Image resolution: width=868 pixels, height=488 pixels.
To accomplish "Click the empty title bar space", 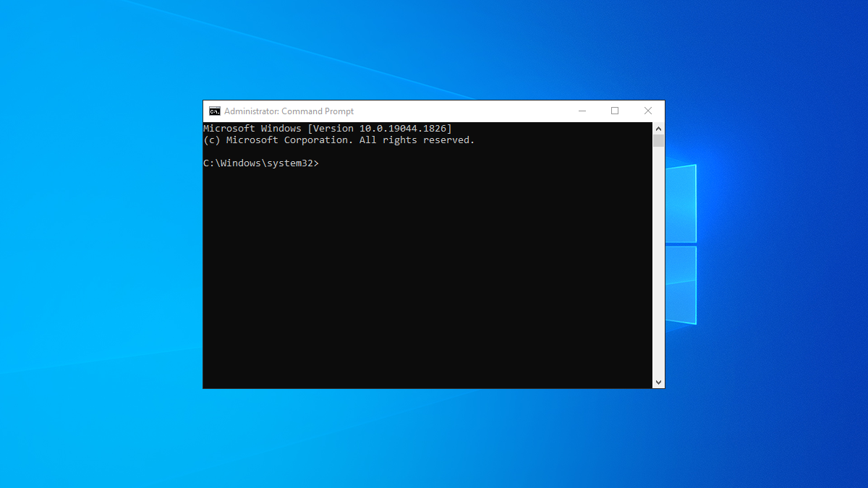I will (448, 111).
